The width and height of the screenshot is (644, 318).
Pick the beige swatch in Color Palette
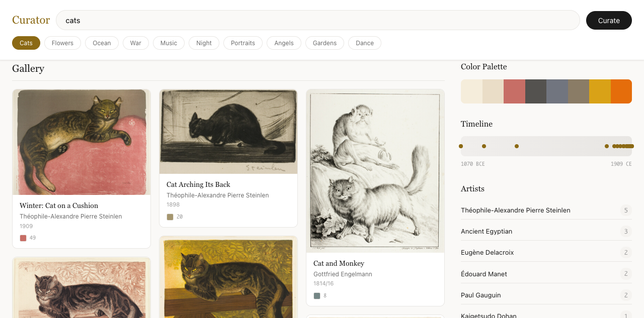pos(493,91)
